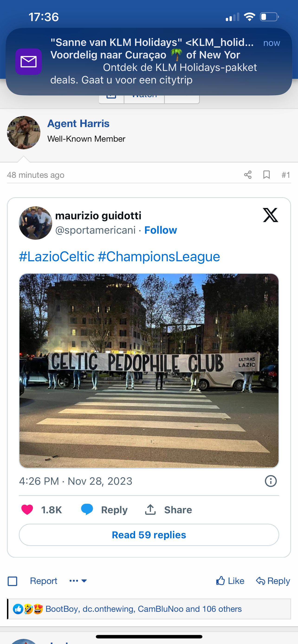Image resolution: width=298 pixels, height=644 pixels.
Task: Report this forum post
Action: [x=44, y=581]
